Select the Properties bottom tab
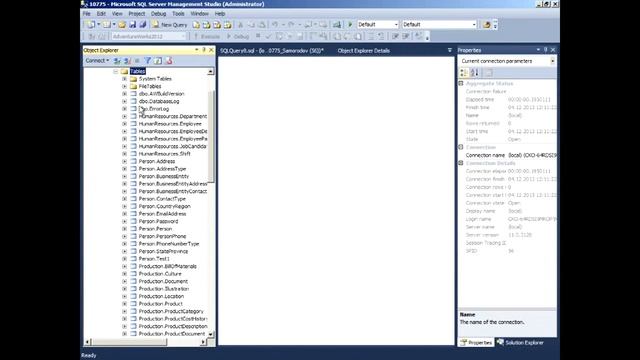Viewport: 640px width, 360px height. [476, 342]
